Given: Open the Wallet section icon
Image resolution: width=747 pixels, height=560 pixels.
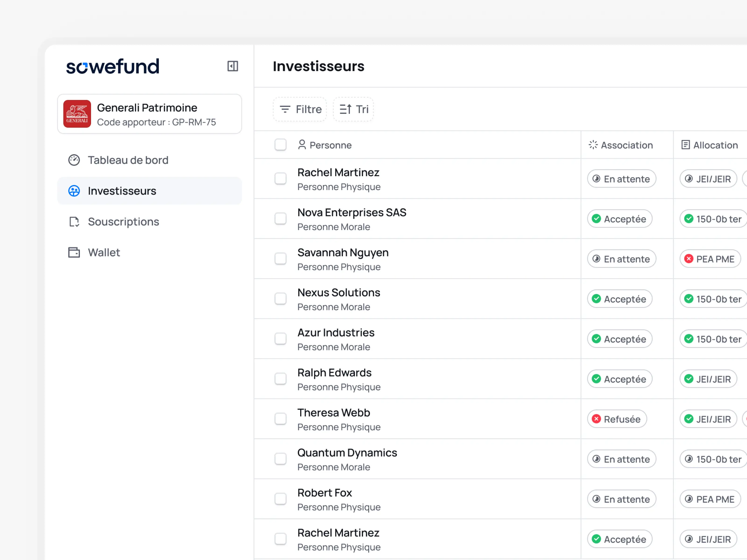Looking at the screenshot, I should (74, 252).
